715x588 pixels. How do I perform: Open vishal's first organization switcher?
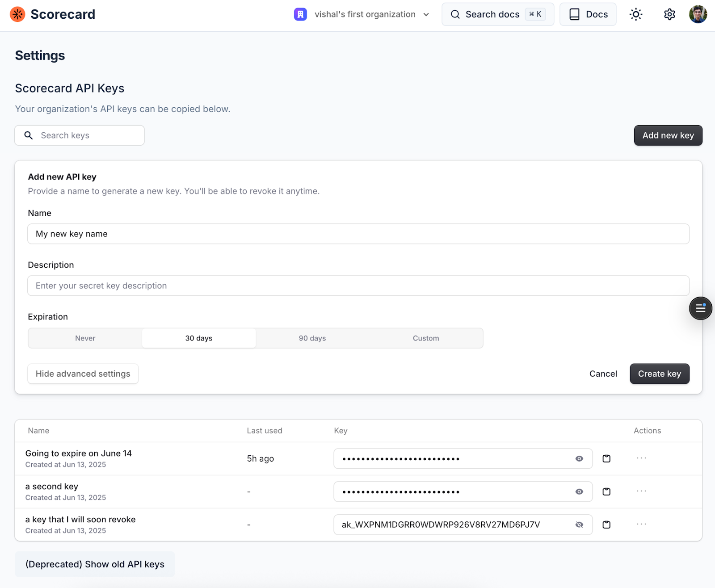(x=362, y=14)
